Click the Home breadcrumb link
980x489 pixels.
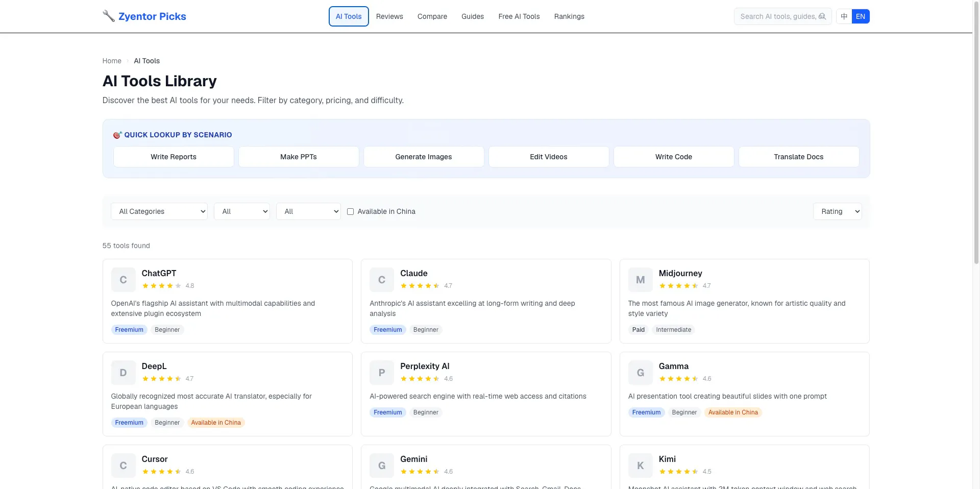112,61
